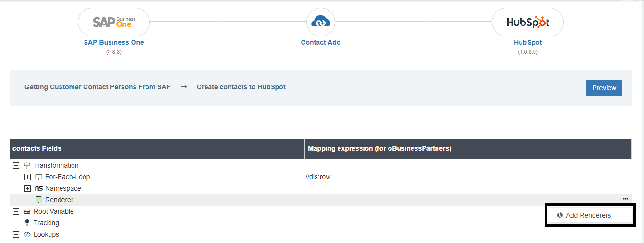Click the Lookups code icon
Viewport: 644px width, 243px height.
[x=27, y=234]
